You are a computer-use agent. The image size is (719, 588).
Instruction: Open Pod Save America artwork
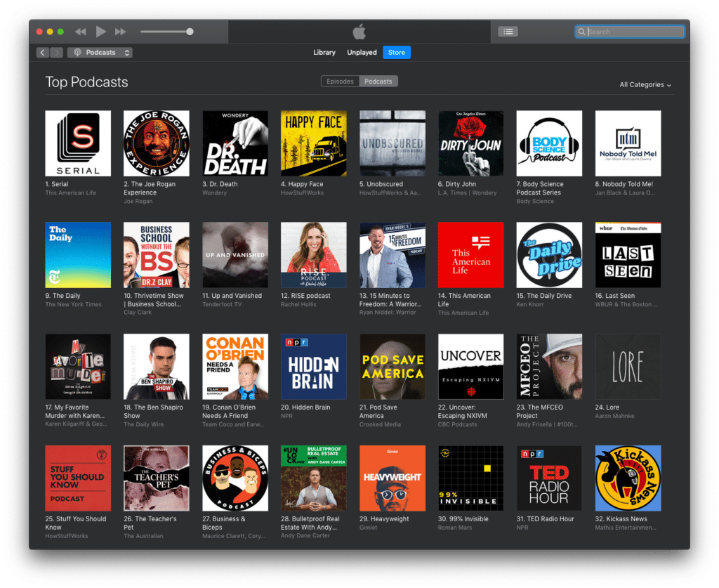pos(393,367)
